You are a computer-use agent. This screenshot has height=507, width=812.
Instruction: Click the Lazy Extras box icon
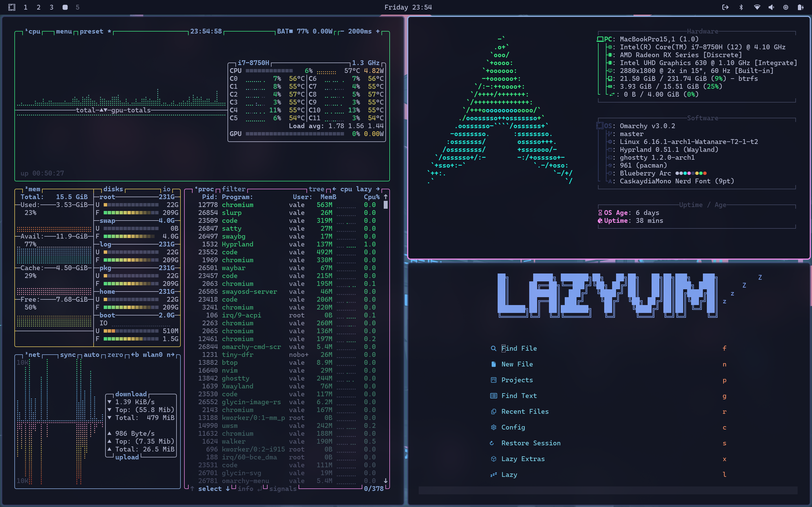pos(493,459)
